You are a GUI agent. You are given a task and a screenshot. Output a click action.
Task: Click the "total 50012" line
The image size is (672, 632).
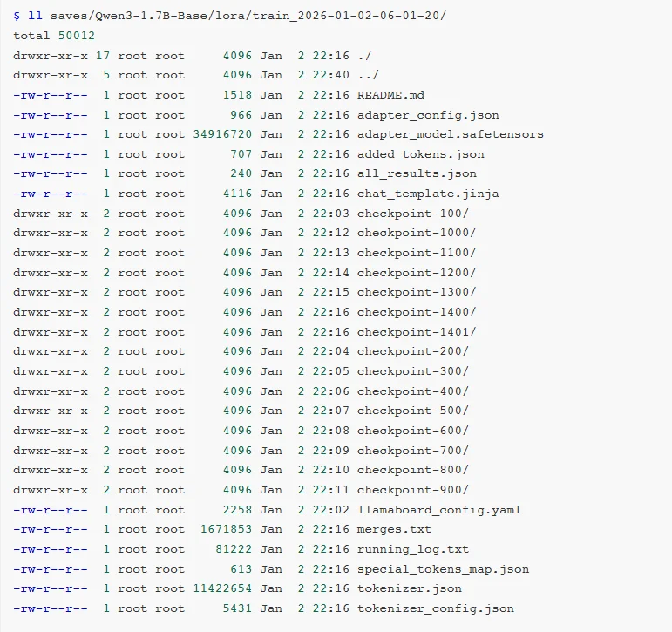[54, 36]
